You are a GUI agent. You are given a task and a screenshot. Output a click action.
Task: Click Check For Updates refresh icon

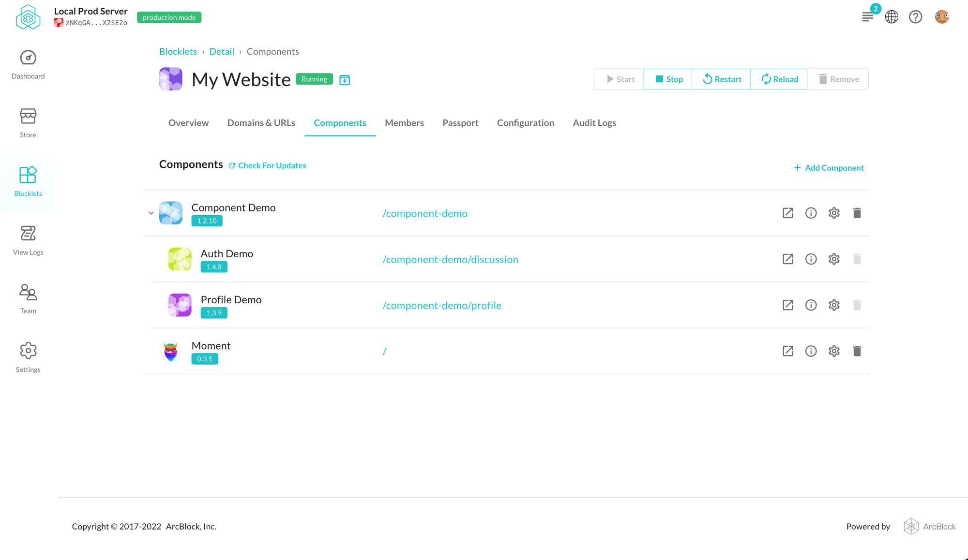click(232, 165)
